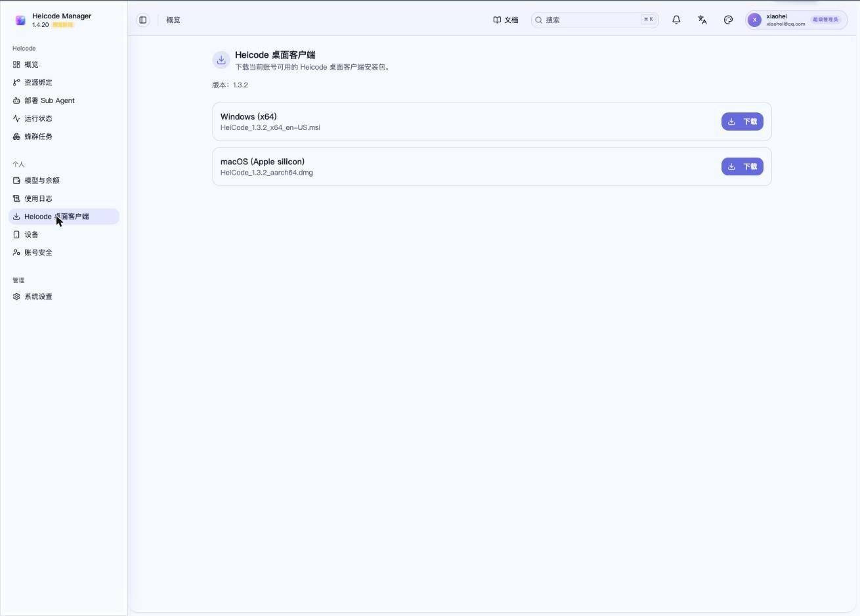860x616 pixels.
Task: Click the 1.4.20 version label badge
Action: click(x=40, y=25)
